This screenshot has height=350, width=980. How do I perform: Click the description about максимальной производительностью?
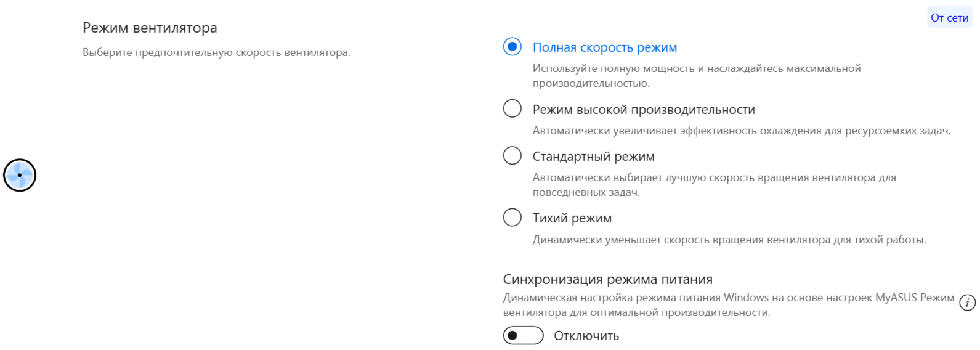pos(696,76)
